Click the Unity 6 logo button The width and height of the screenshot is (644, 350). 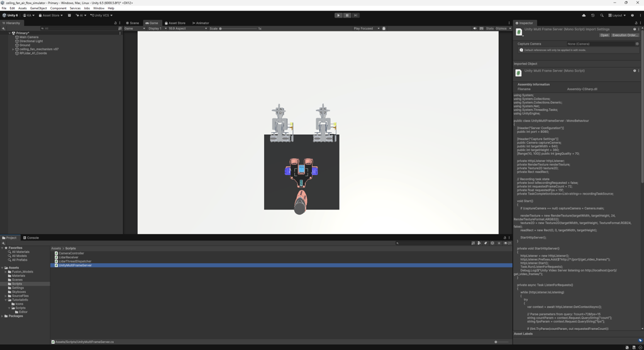(10, 15)
